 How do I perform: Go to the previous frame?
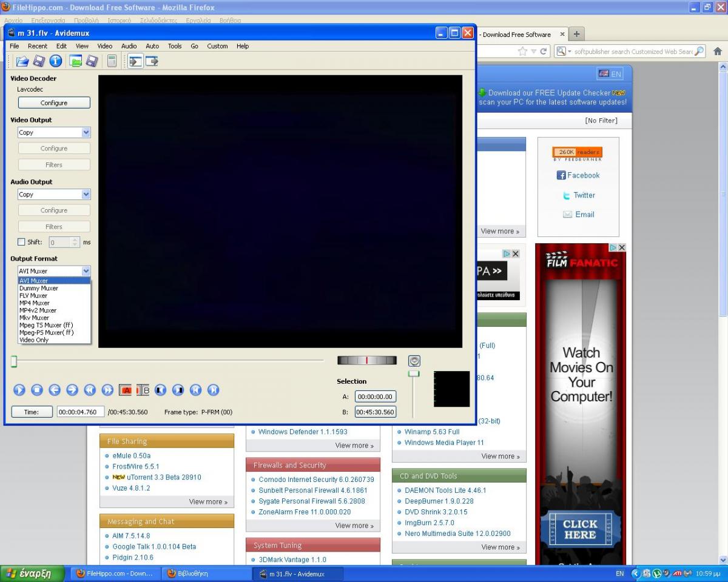(x=55, y=390)
